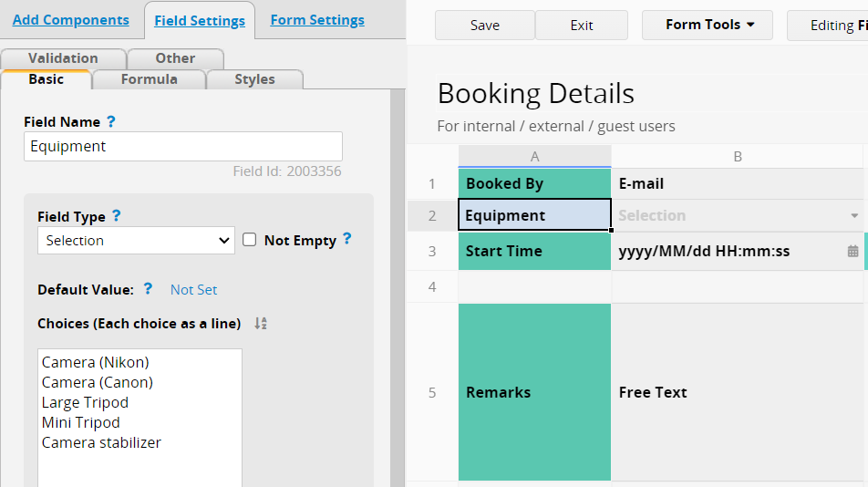868x487 pixels.
Task: Click the Field Name help question mark
Action: coord(110,121)
